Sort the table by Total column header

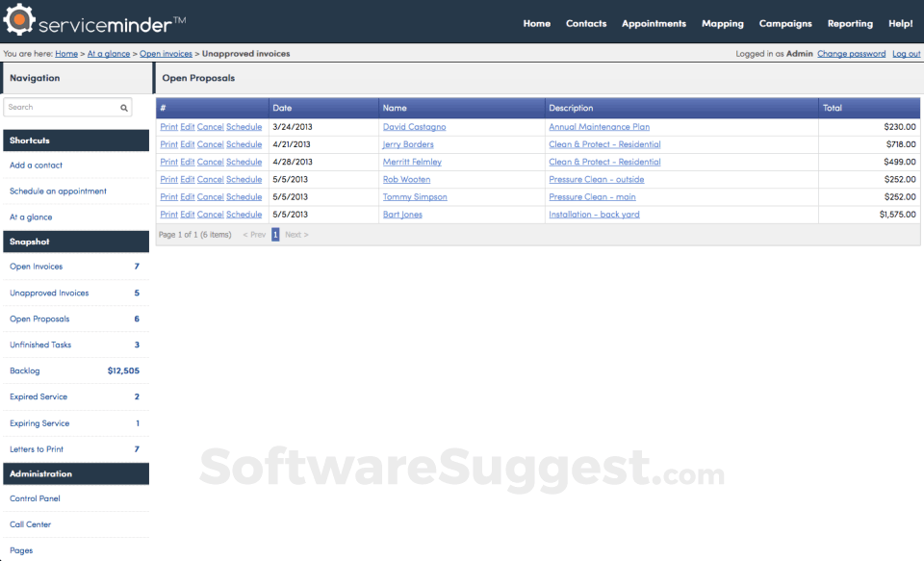pyautogui.click(x=834, y=108)
